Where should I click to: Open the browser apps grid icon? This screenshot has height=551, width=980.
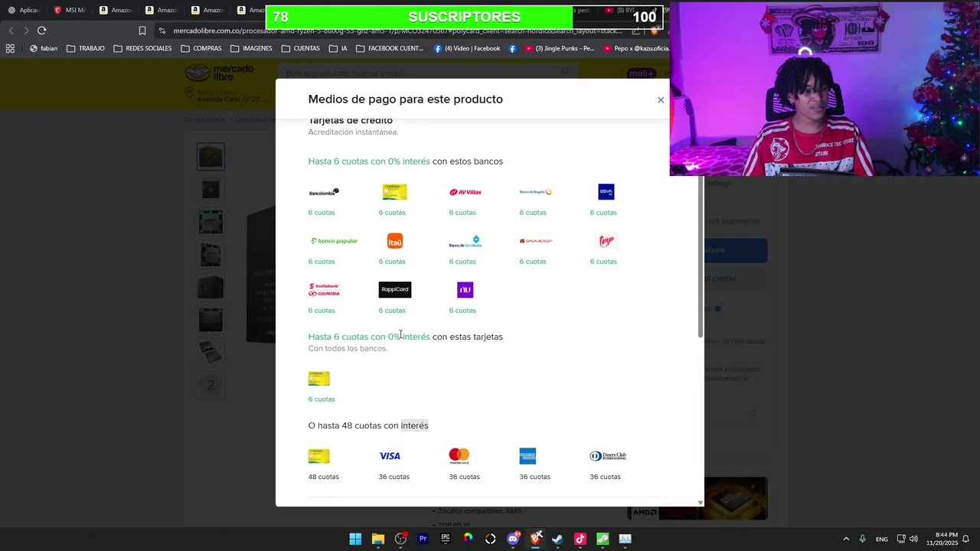(10, 48)
